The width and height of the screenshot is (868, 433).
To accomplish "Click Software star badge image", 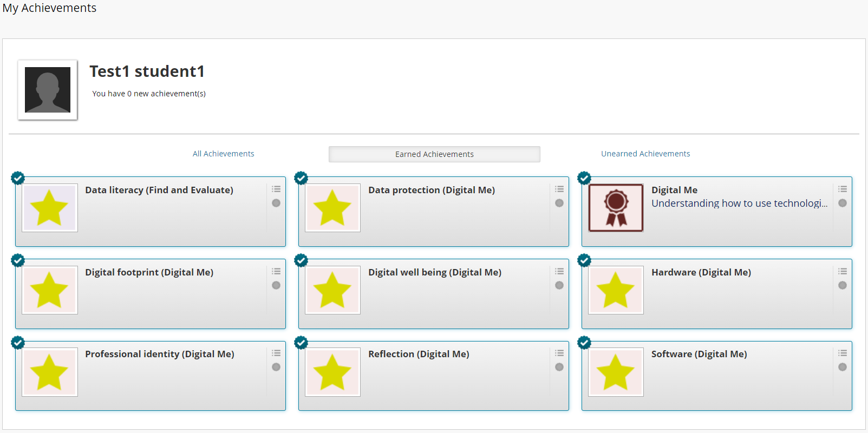I will coord(616,372).
